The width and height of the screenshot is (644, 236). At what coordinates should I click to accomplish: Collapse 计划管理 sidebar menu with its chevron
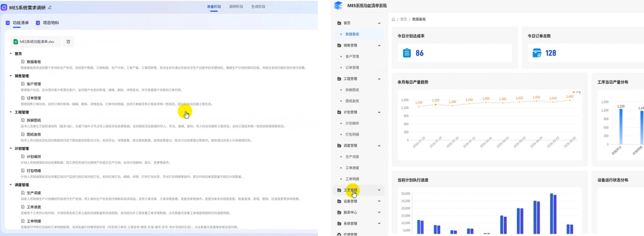click(x=379, y=112)
